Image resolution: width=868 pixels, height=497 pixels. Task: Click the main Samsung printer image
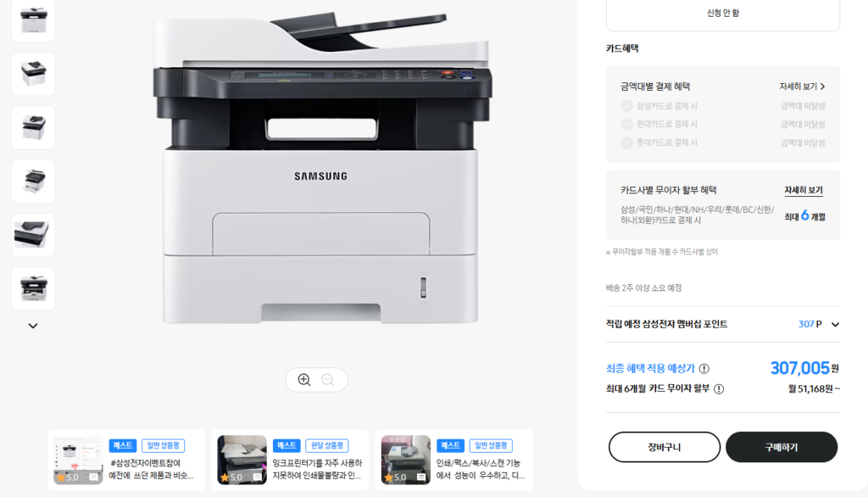(x=321, y=166)
